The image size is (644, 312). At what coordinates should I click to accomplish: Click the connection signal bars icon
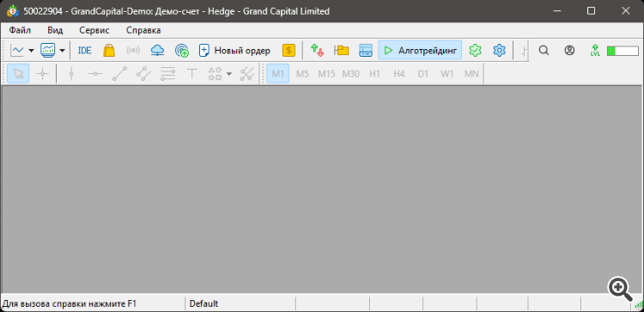(x=639, y=304)
